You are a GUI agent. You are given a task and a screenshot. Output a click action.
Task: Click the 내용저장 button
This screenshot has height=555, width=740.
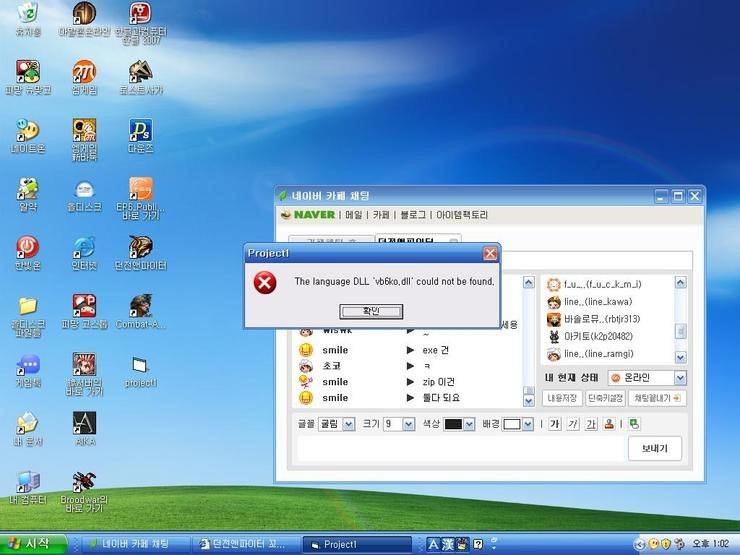pyautogui.click(x=562, y=398)
